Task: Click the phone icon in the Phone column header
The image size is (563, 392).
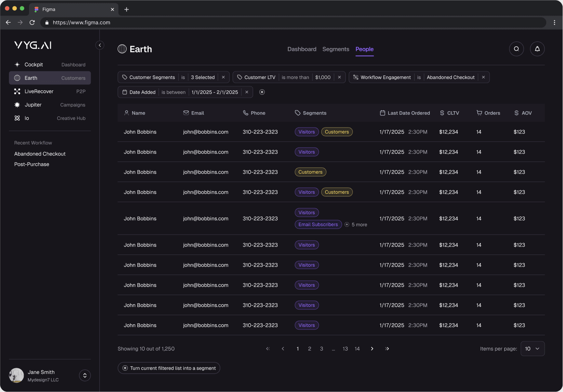Action: point(245,113)
